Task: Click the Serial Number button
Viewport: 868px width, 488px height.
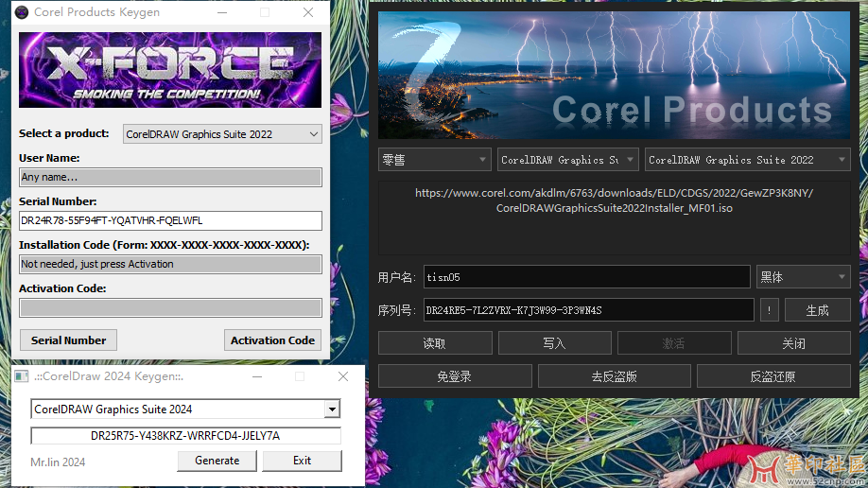Action: pos(69,340)
